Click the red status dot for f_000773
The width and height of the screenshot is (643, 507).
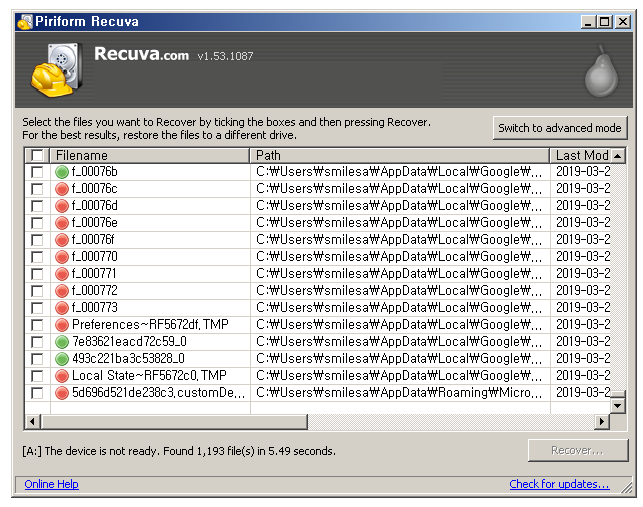pos(62,308)
